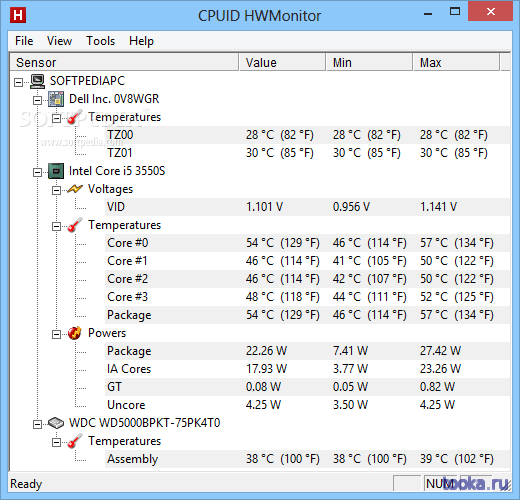
Task: Click the Intel Core i5 processor chip icon
Action: [x=56, y=171]
